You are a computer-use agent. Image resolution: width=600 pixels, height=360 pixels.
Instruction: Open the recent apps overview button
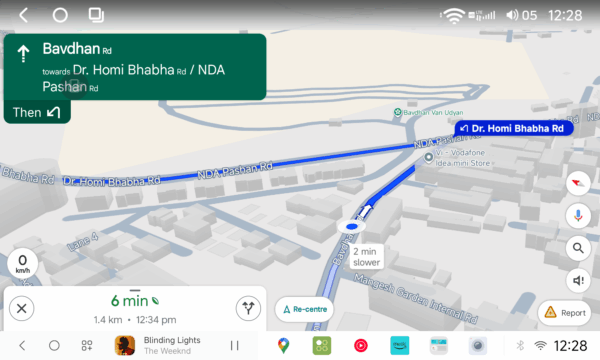pos(96,15)
